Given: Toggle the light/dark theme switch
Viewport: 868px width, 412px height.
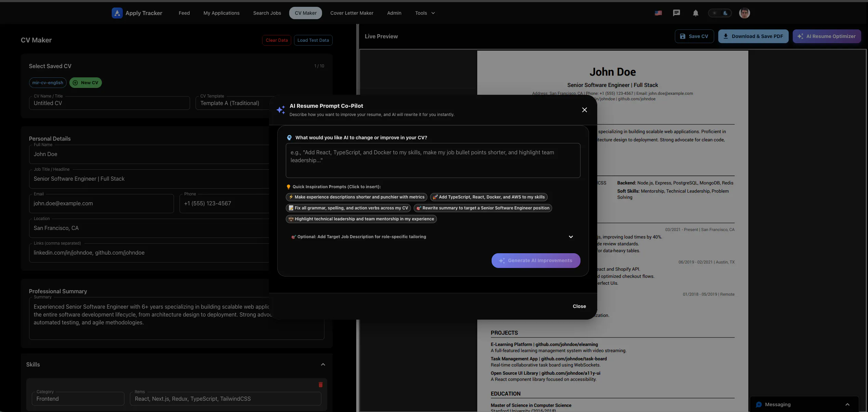Looking at the screenshot, I should tap(720, 13).
